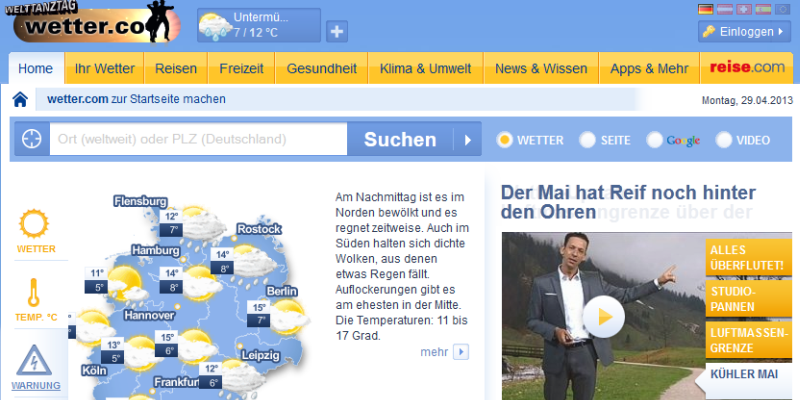800x400 pixels.
Task: Select the sun WETTER map icon
Action: tap(36, 224)
